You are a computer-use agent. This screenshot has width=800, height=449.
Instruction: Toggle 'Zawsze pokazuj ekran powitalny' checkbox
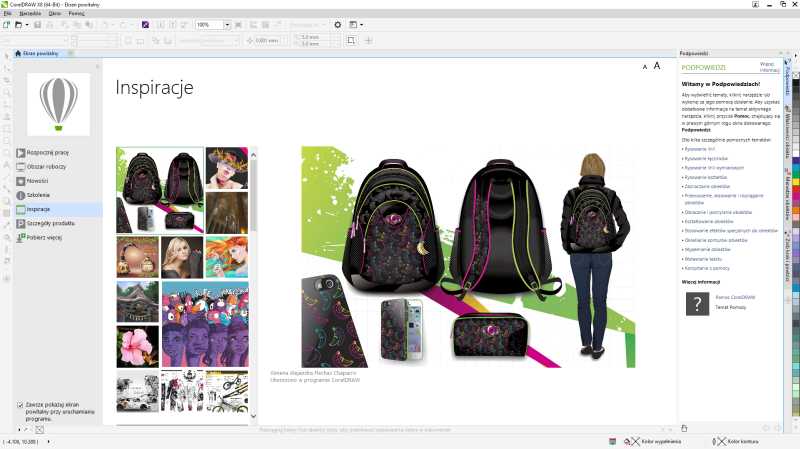tap(21, 405)
